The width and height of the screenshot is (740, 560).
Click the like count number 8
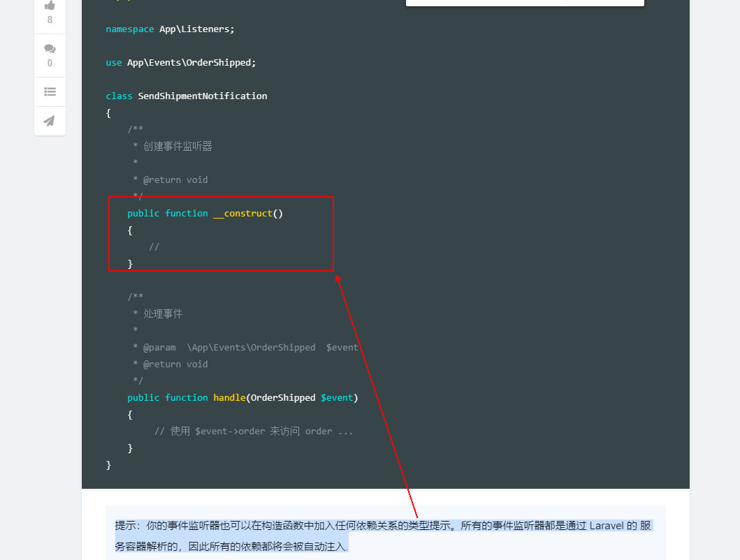[50, 20]
